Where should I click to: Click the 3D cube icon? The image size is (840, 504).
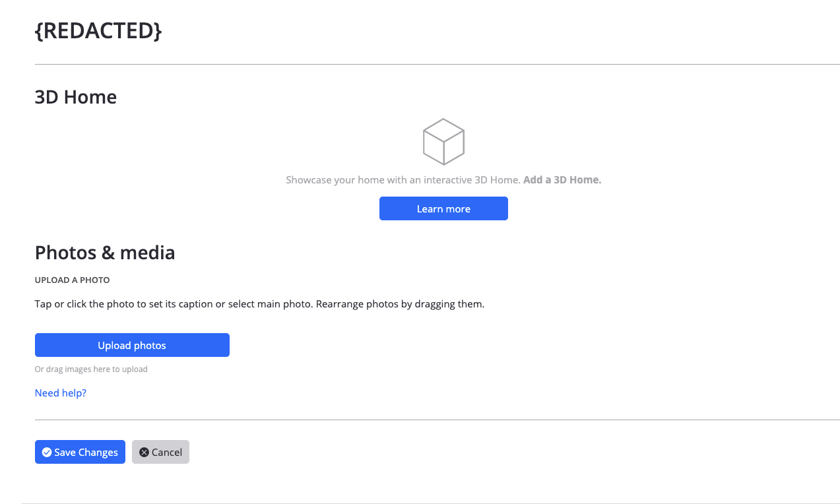443,142
